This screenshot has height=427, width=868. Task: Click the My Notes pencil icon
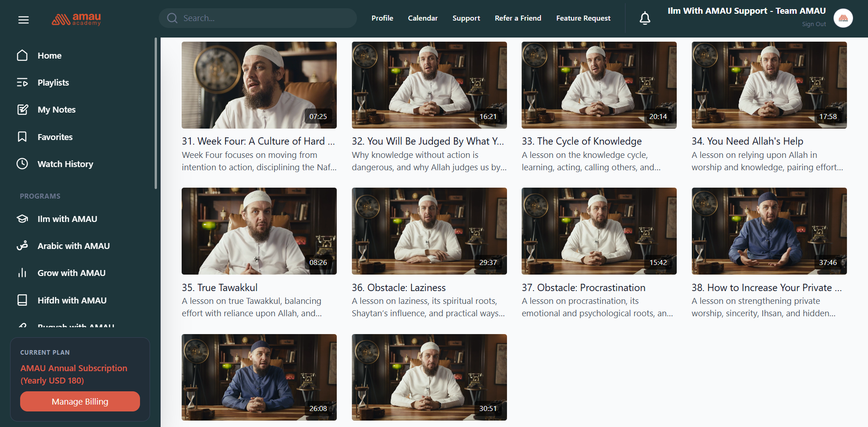[x=22, y=109]
